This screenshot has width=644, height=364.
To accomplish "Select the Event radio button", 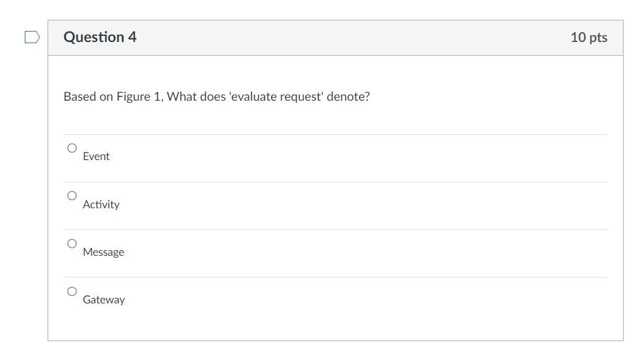I will pos(72,147).
